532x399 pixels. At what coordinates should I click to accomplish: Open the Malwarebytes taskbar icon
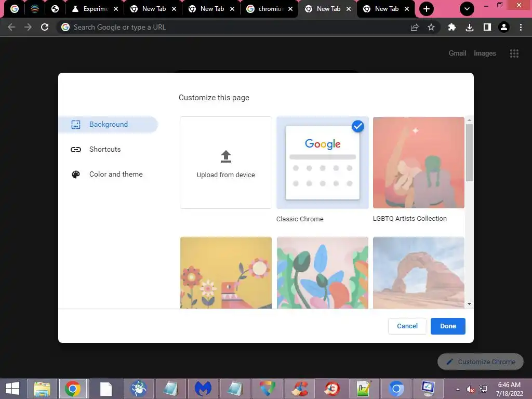tap(203, 389)
